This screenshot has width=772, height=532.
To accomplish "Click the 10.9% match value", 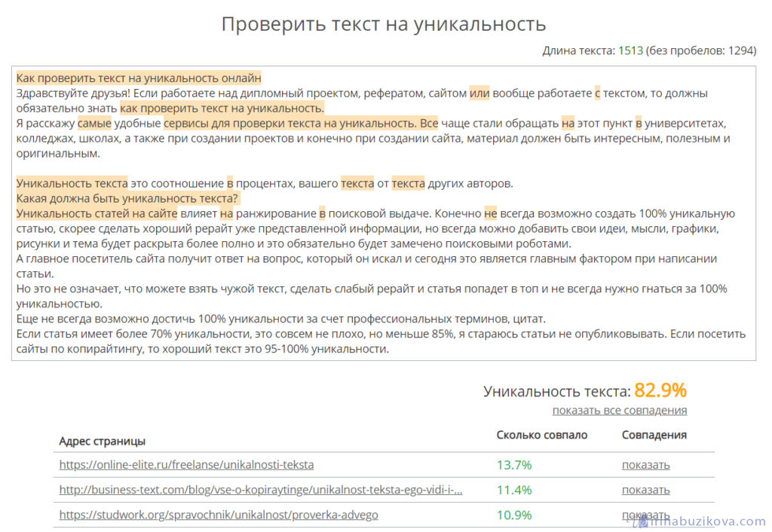I will tap(514, 515).
